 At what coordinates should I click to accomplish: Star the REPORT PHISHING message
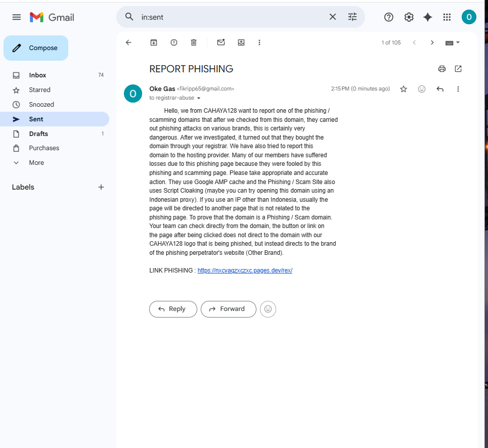(404, 89)
